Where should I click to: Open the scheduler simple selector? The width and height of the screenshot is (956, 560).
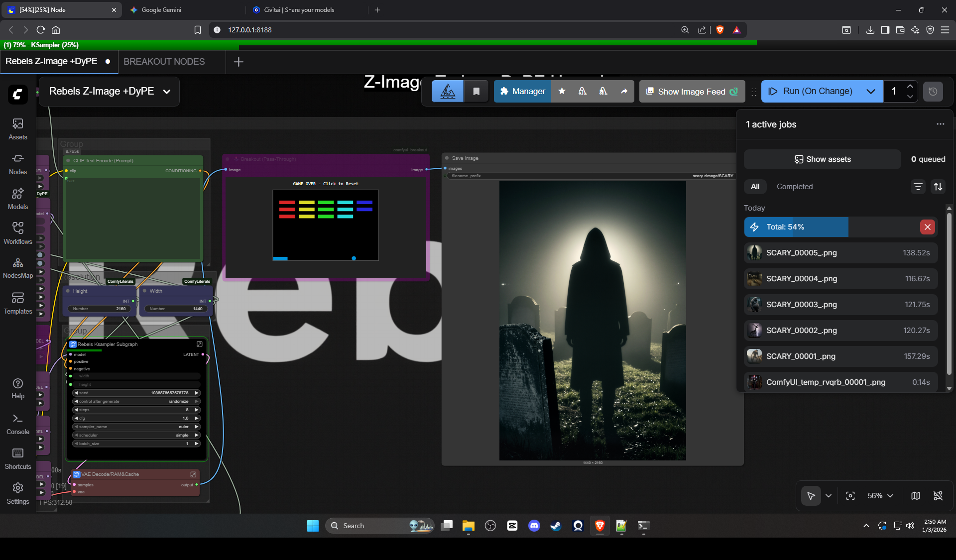coord(136,435)
